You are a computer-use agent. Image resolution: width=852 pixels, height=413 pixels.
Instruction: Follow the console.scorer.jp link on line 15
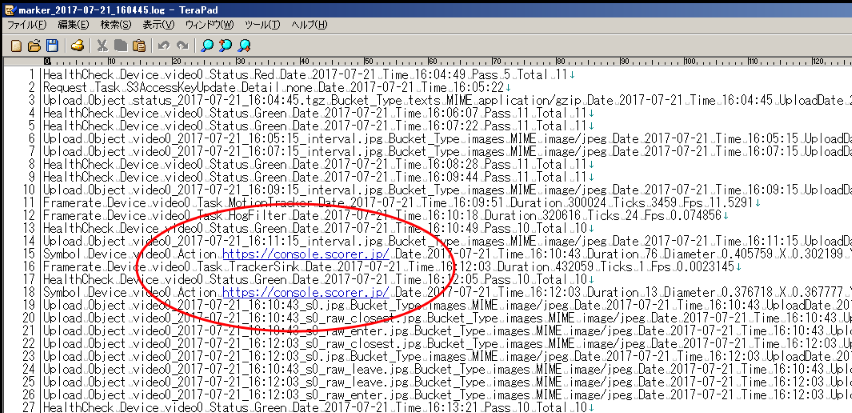(306, 254)
